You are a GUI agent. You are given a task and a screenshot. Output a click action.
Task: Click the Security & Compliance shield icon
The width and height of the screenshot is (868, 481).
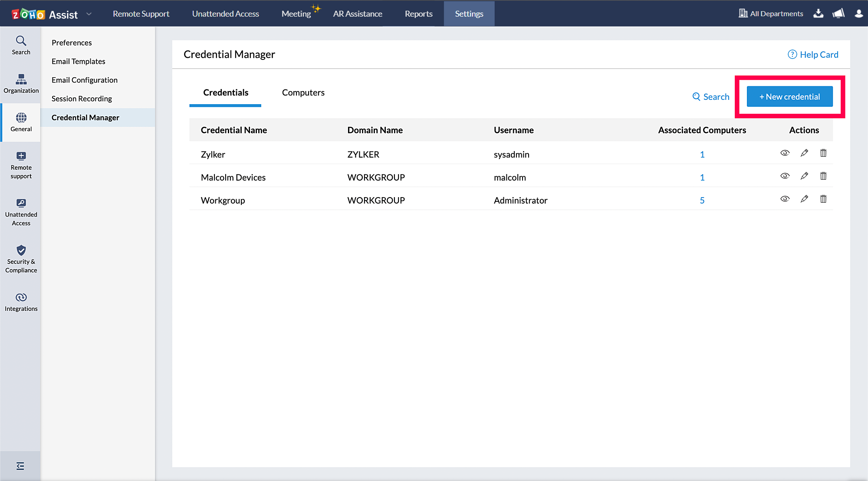click(x=21, y=250)
